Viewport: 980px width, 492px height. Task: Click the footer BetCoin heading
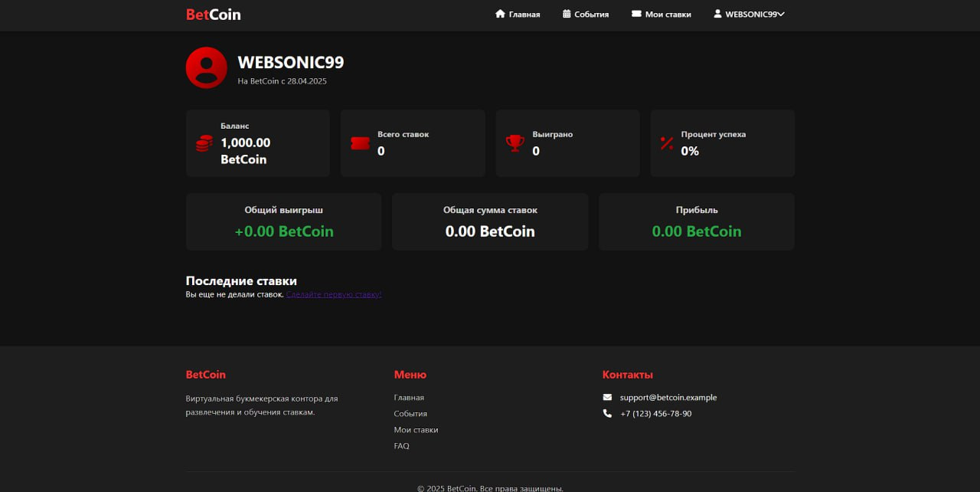(206, 375)
